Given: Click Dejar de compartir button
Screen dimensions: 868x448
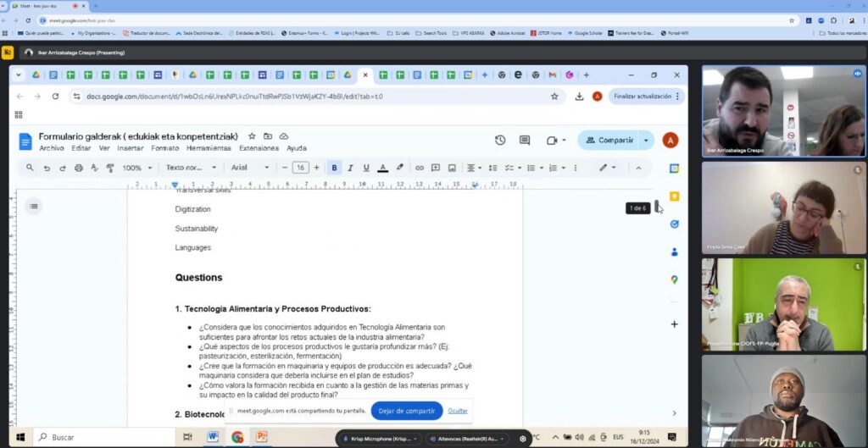Looking at the screenshot, I should 407,411.
